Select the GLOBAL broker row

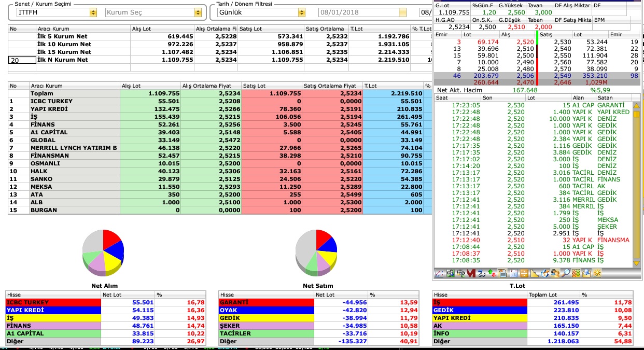(x=220, y=140)
